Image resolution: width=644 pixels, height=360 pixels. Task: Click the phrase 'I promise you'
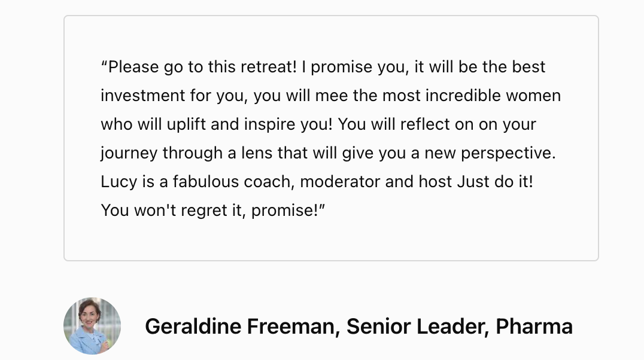point(355,67)
